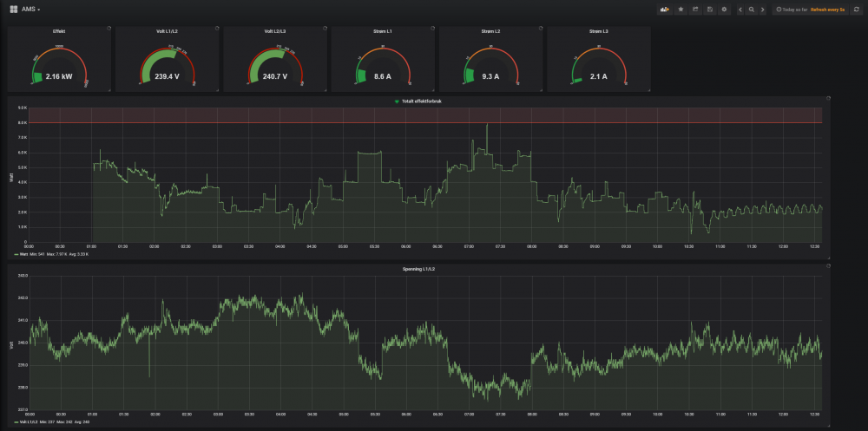868x431 pixels.
Task: Click the heart alert icon on Totalt effektforbruk
Action: click(398, 101)
